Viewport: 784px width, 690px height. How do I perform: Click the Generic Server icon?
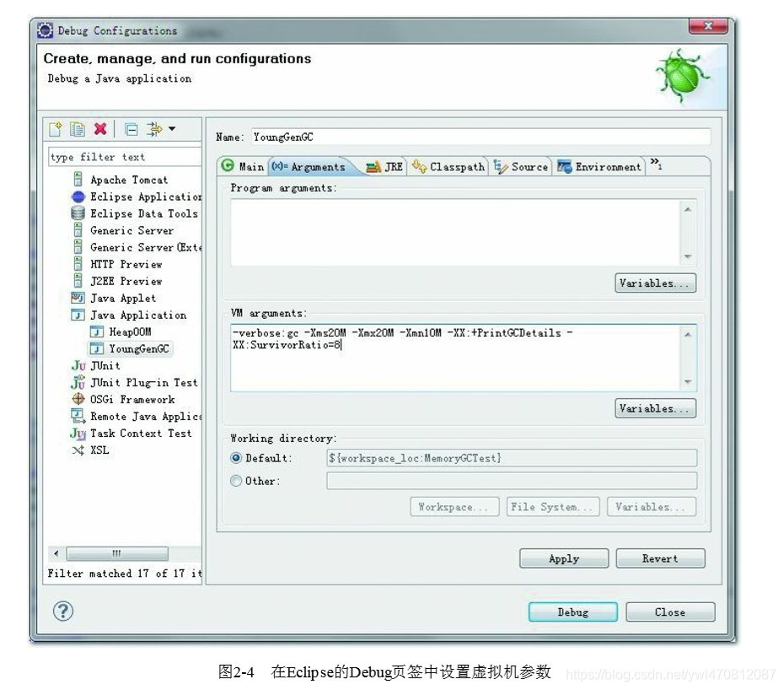78,230
